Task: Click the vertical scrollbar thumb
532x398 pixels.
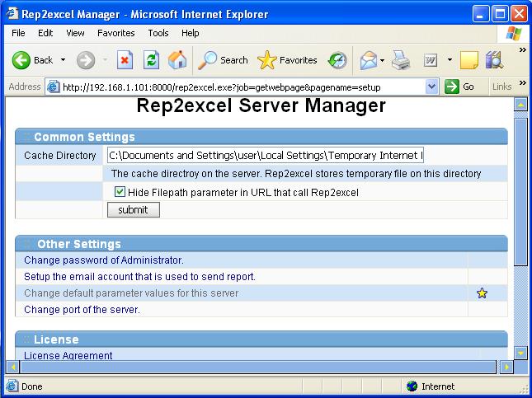Action: (520, 191)
